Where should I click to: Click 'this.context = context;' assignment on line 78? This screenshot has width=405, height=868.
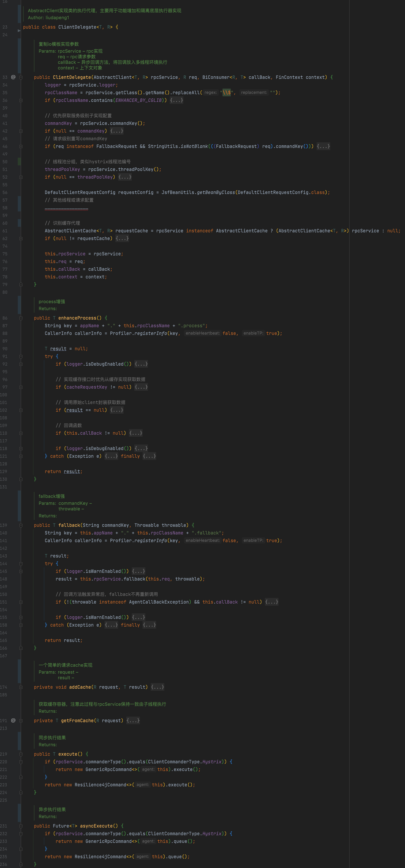click(76, 277)
